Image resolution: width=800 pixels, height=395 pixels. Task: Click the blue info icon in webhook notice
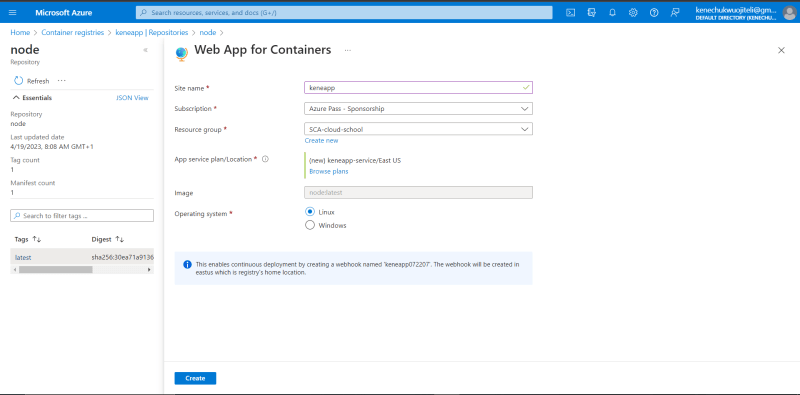187,264
